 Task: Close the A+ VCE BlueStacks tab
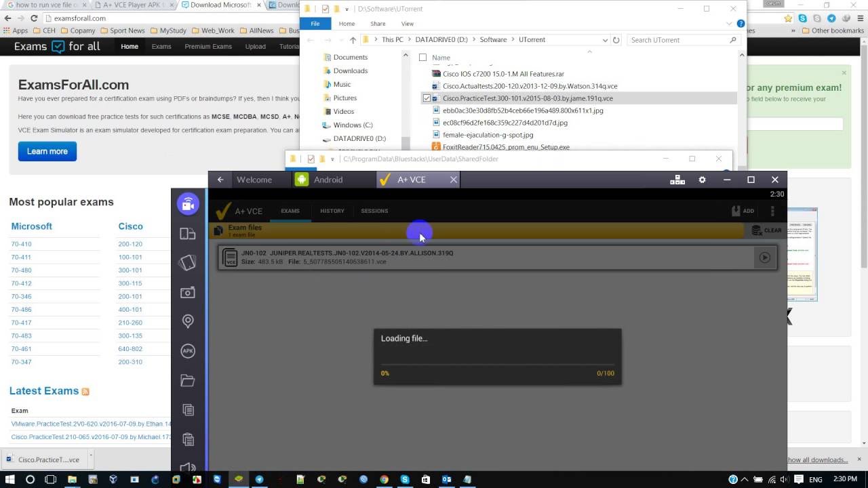point(454,180)
